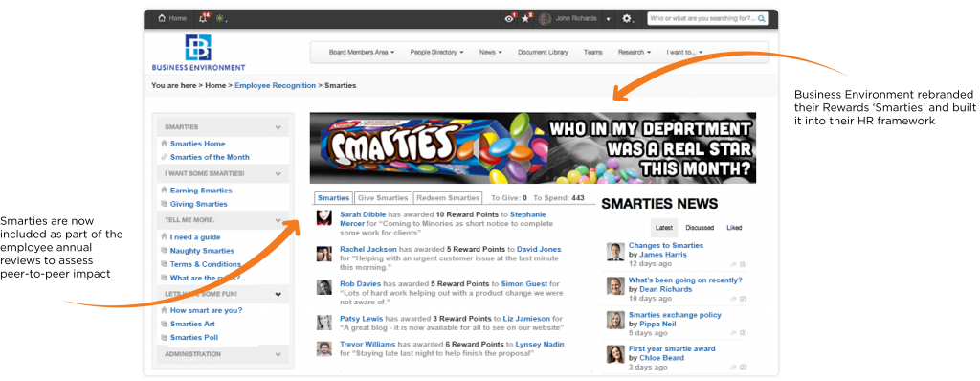
Task: Switch to the Redeem Smarties tab
Action: point(448,198)
